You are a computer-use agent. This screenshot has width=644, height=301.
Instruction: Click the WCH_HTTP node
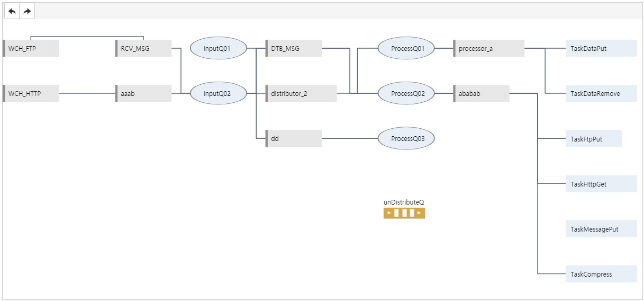31,93
